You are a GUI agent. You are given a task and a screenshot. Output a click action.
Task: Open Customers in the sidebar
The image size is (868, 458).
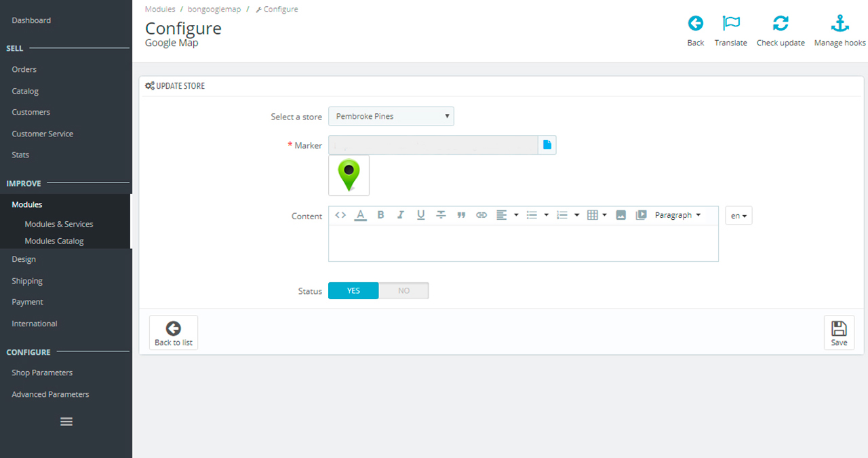(x=31, y=112)
